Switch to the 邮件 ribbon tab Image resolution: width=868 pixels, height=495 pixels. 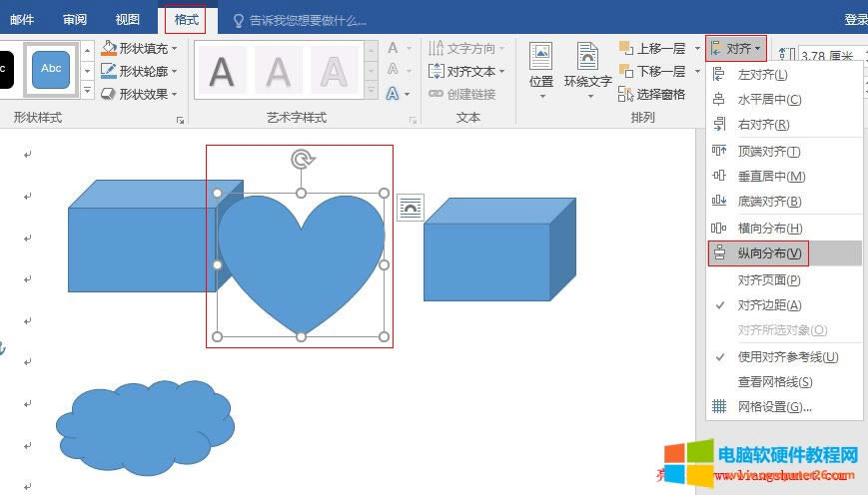coord(22,20)
